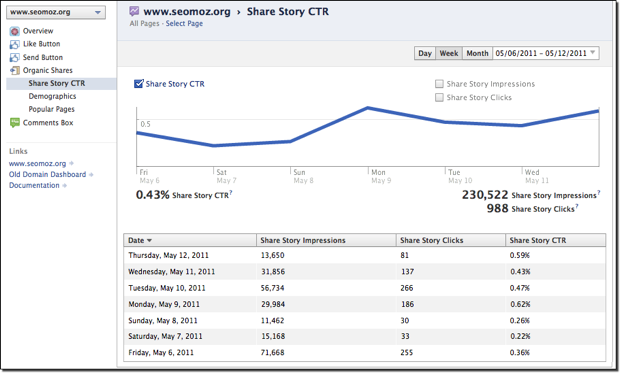Image resolution: width=620 pixels, height=373 pixels.
Task: Open Organic Shares in the sidebar
Action: pyautogui.click(x=48, y=71)
